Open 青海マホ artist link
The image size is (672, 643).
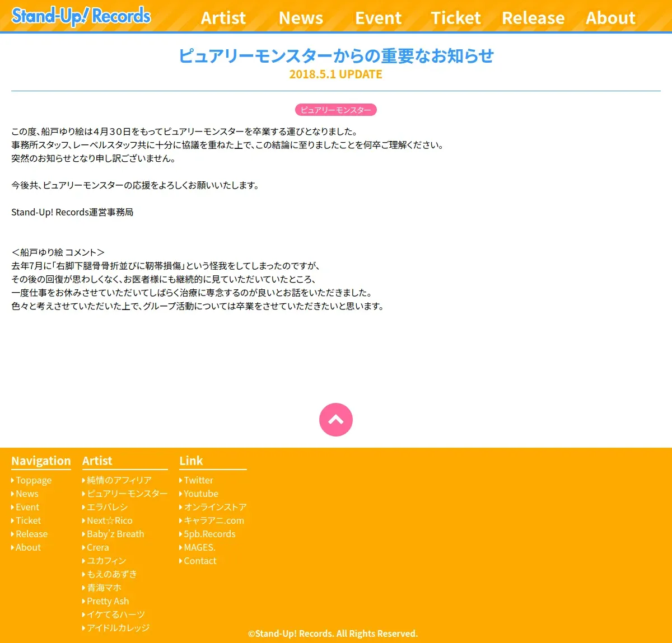pos(102,588)
